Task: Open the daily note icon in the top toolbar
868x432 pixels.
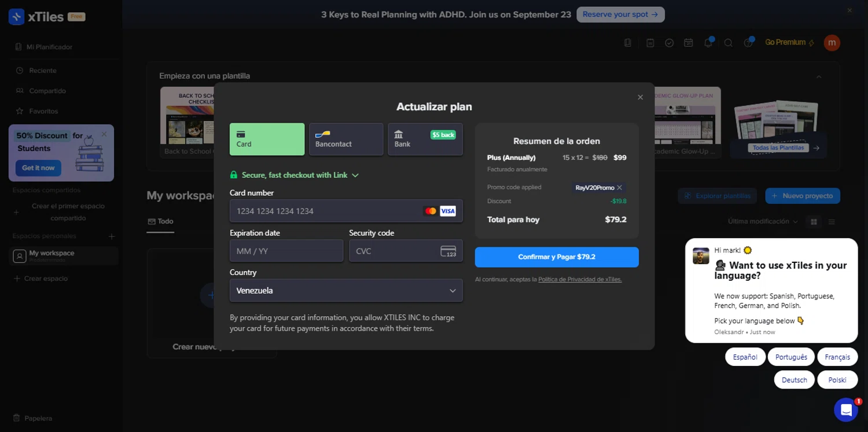Action: pyautogui.click(x=650, y=43)
